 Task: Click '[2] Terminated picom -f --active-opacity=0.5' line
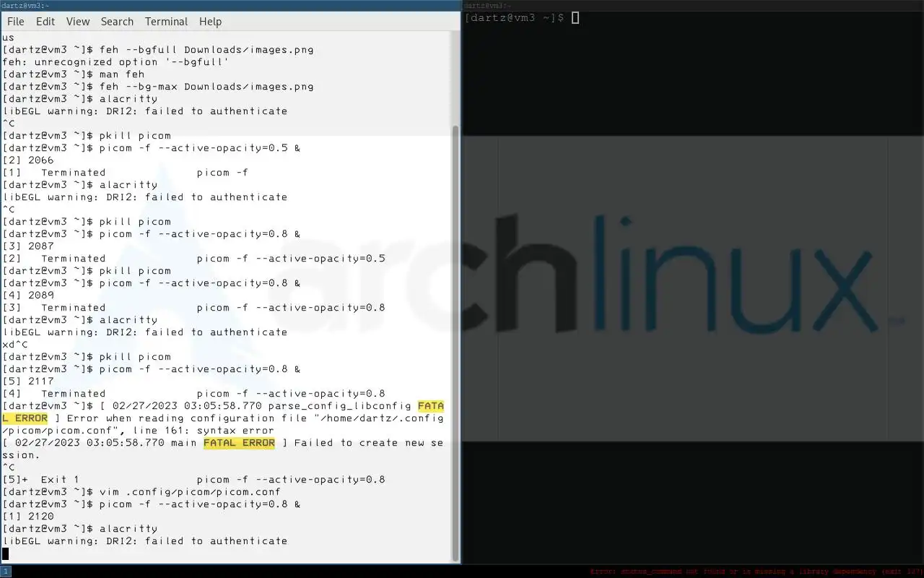(193, 259)
